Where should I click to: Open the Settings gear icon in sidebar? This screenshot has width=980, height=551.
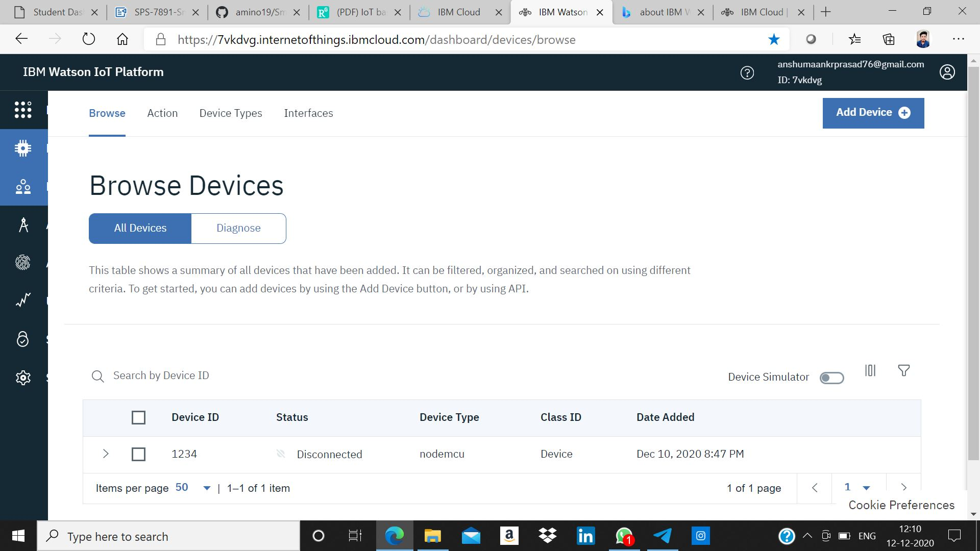coord(23,378)
